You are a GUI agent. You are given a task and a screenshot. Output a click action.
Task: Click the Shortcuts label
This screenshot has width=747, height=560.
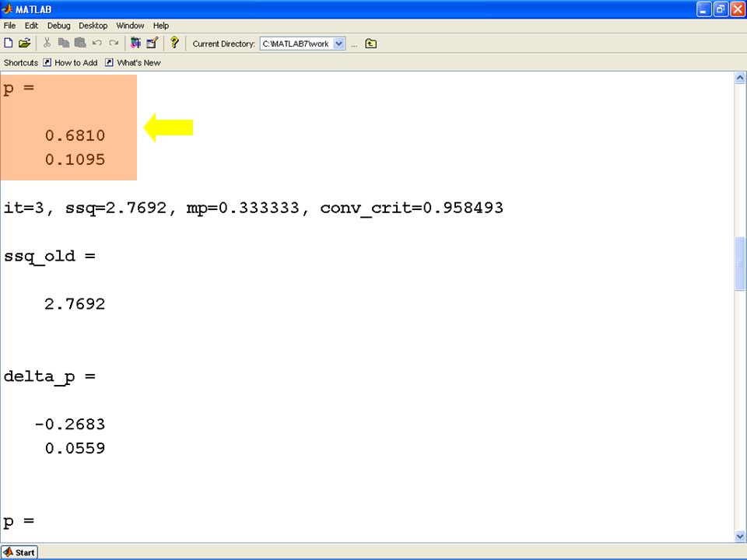coord(21,63)
